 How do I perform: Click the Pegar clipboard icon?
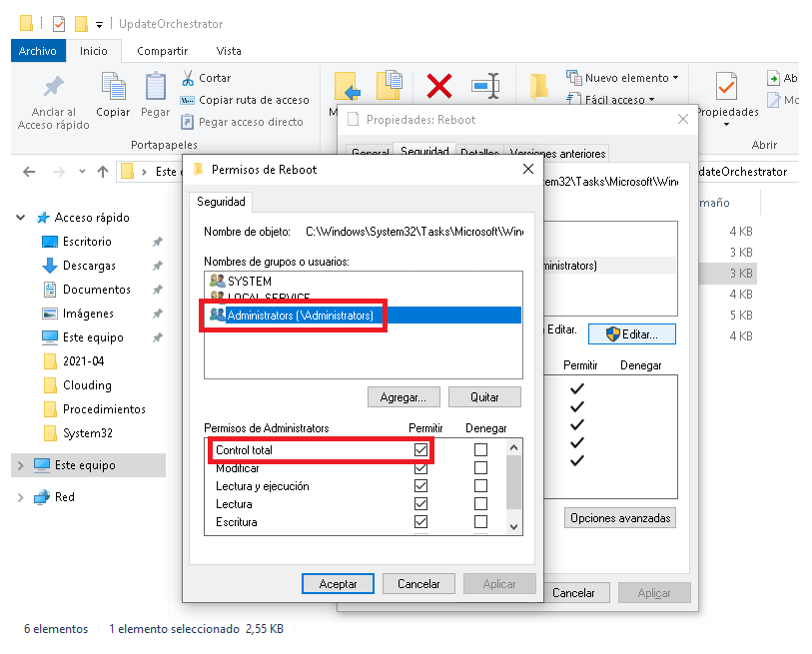(x=156, y=86)
